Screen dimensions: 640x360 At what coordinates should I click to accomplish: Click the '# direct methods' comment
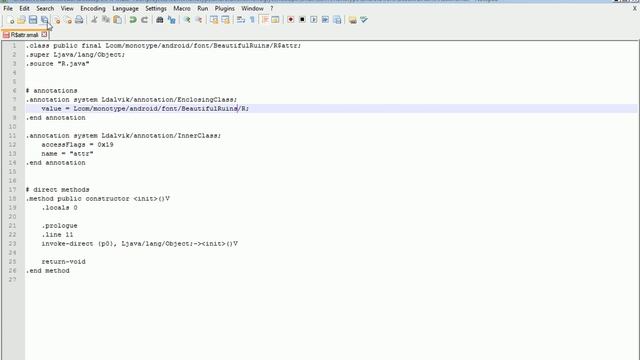[58, 189]
